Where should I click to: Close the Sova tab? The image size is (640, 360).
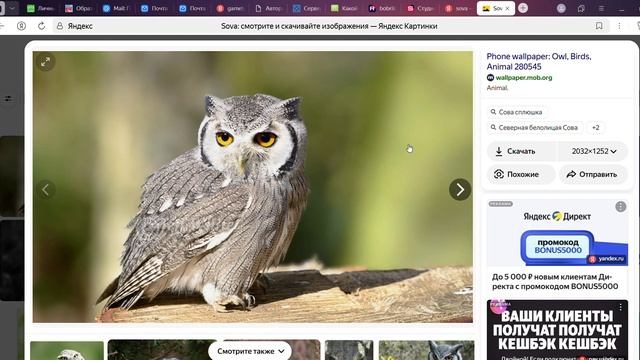click(x=507, y=8)
